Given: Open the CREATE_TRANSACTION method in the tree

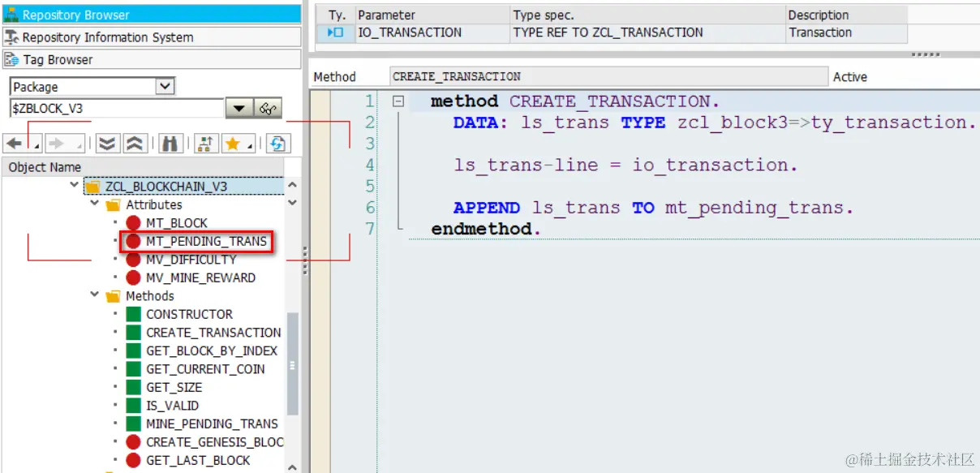Looking at the screenshot, I should coord(213,333).
